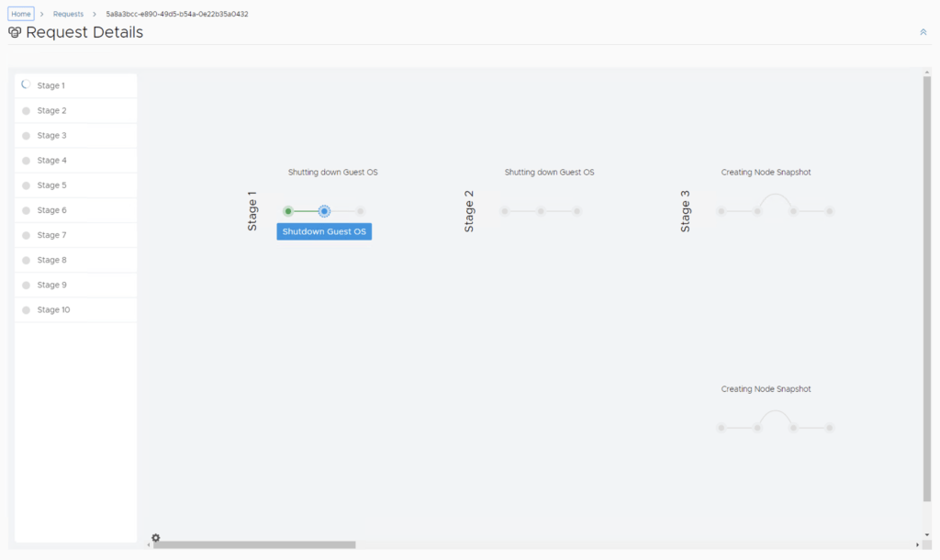
Task: Click the Stage 10 grey status indicator
Action: tap(26, 310)
